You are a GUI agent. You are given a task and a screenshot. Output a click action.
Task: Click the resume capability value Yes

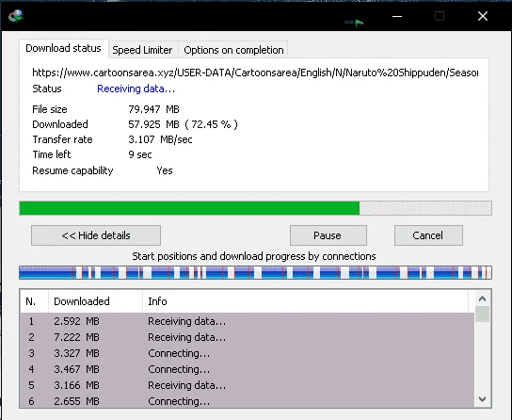(165, 170)
